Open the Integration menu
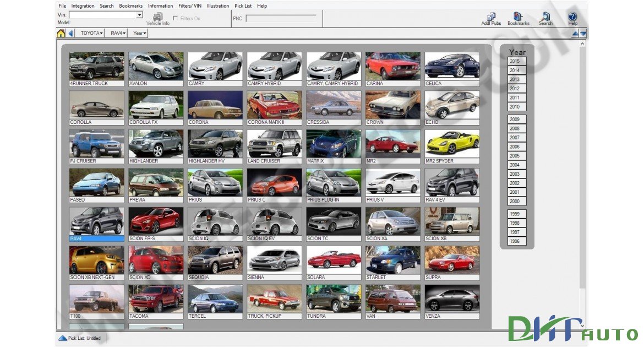Image resolution: width=644 pixels, height=347 pixels. pyautogui.click(x=83, y=6)
